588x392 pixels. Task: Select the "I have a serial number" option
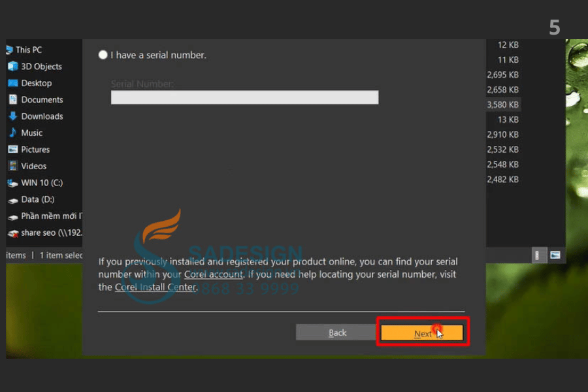click(x=103, y=55)
